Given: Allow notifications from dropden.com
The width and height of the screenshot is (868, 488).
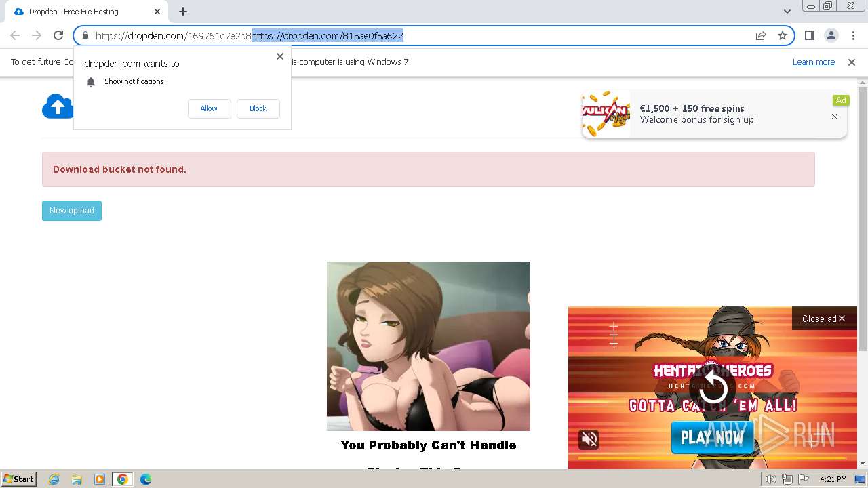Looking at the screenshot, I should pos(209,108).
